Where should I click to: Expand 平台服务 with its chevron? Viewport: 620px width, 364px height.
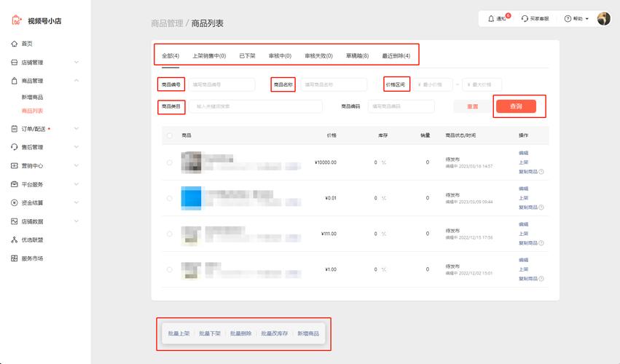tap(76, 184)
